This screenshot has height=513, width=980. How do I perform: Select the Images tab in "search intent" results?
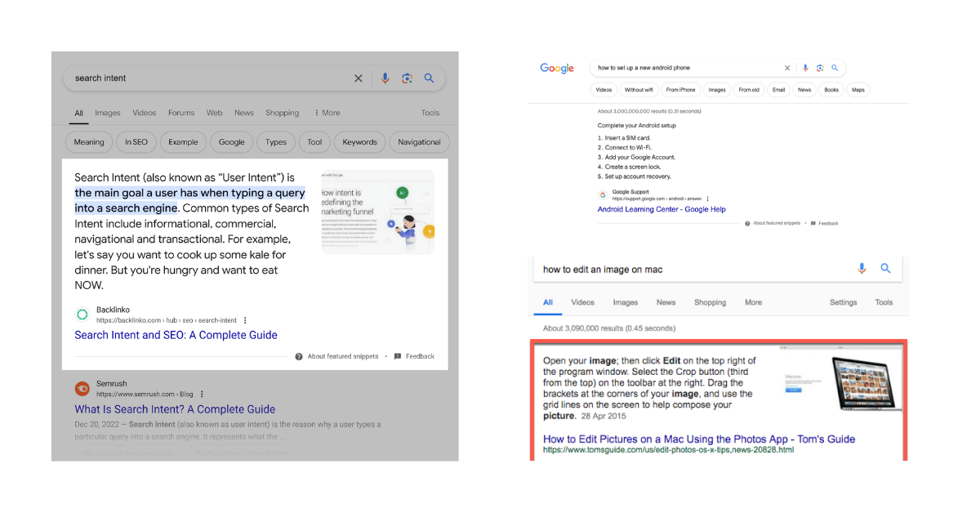pos(108,113)
